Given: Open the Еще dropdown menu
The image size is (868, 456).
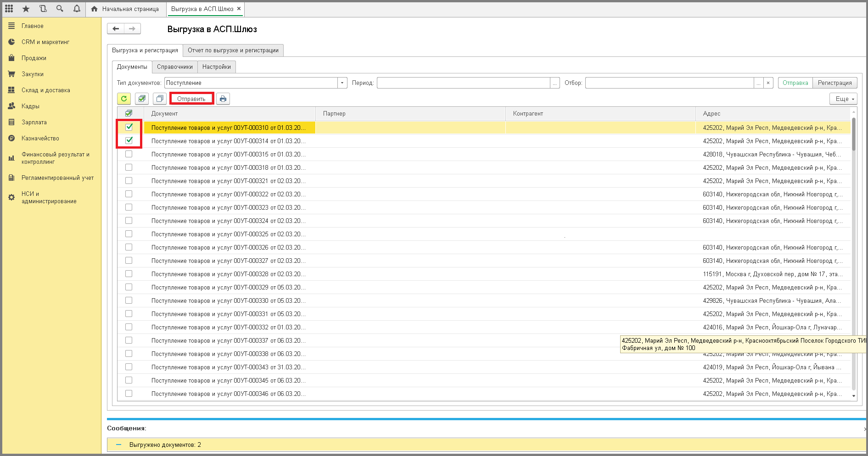Looking at the screenshot, I should click(x=844, y=99).
